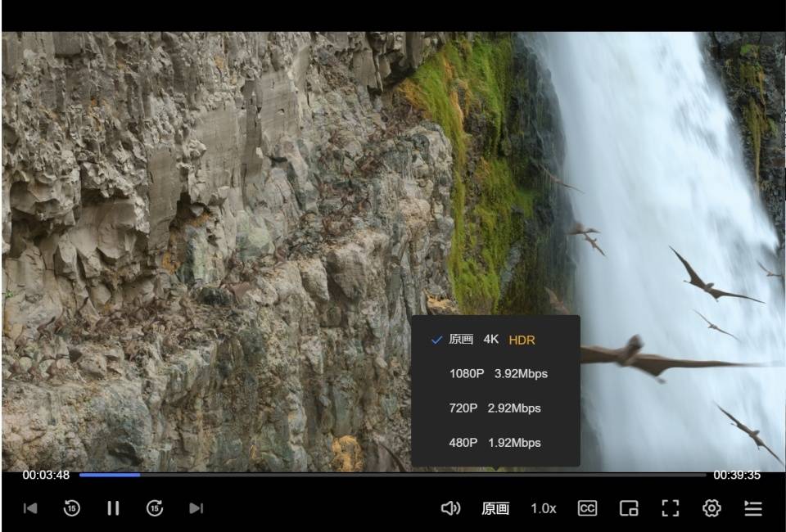Pause the video playback

113,508
